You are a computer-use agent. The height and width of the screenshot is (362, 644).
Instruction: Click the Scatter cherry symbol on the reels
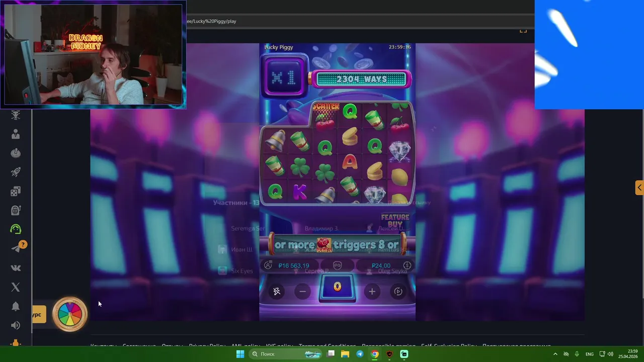tap(326, 116)
